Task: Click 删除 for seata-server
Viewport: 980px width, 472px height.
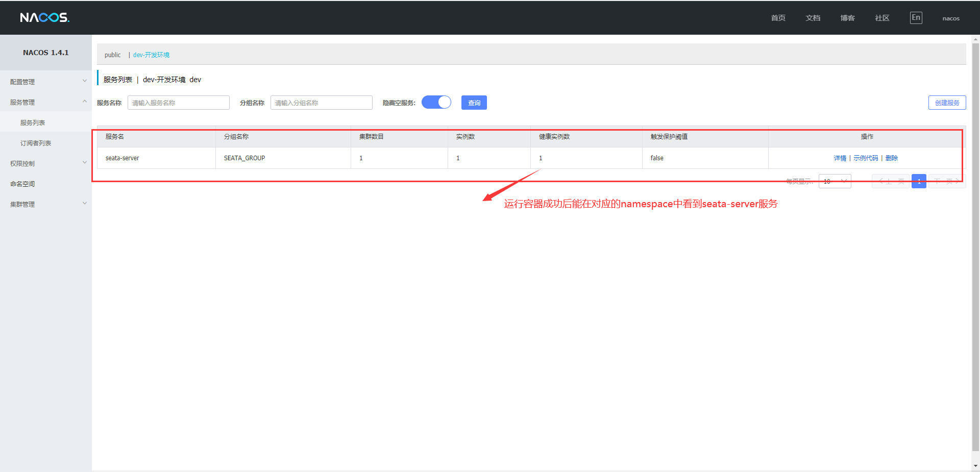Action: (891, 158)
